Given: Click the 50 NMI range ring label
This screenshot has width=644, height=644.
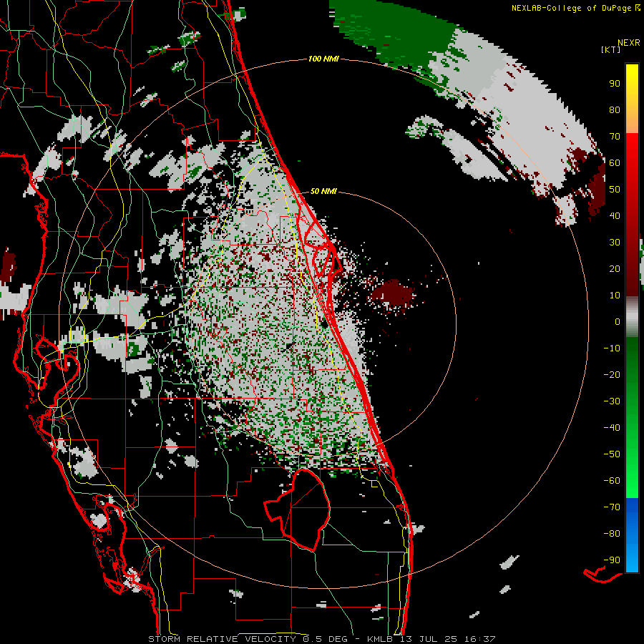Looking at the screenshot, I should click(323, 191).
